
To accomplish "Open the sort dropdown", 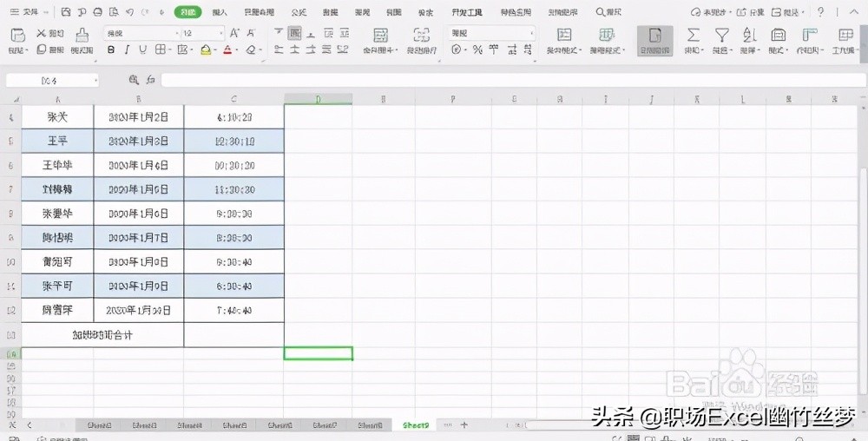I will point(750,41).
